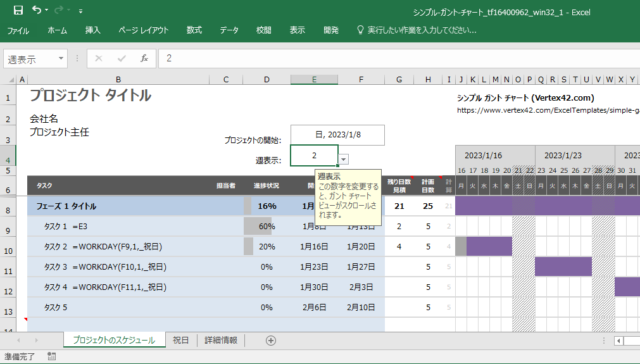Click the プロジェクト主任 cell
Image resolution: width=640 pixels, height=364 pixels.
pyautogui.click(x=59, y=132)
